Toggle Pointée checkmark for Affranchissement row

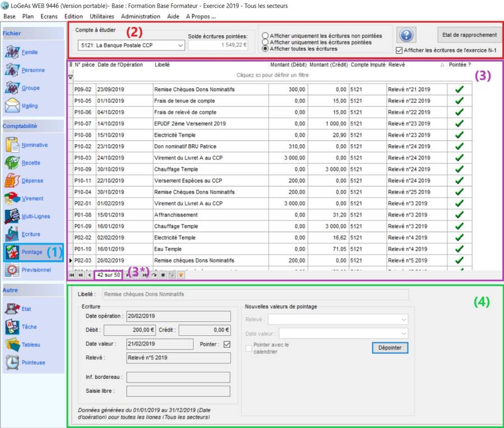point(460,214)
